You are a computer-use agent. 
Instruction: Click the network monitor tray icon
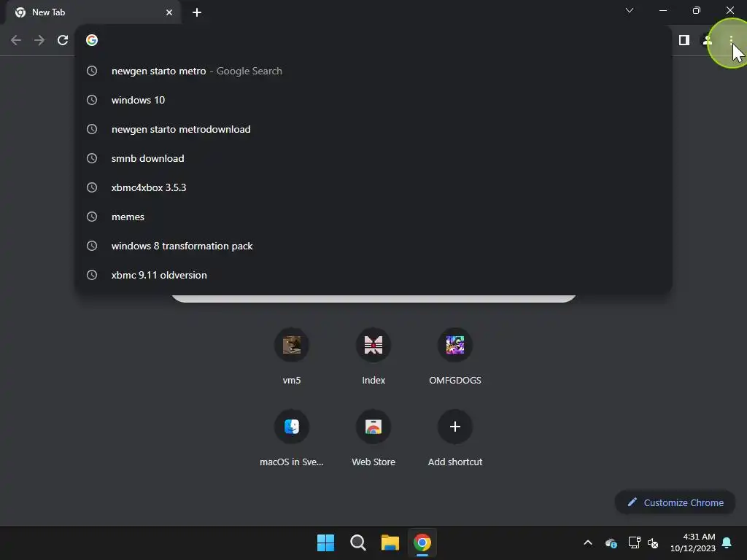point(634,542)
